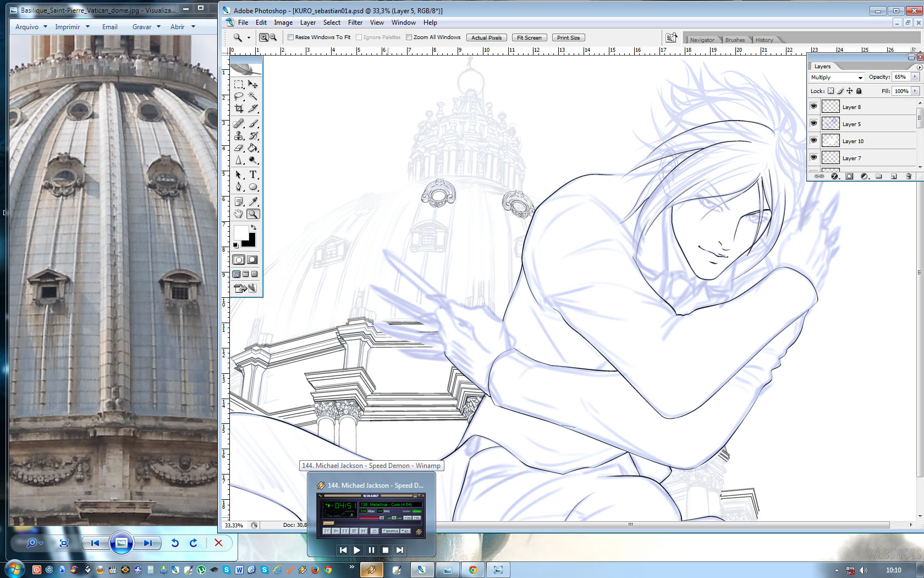
Task: Open the Layers panel flyout menu
Action: tap(919, 67)
